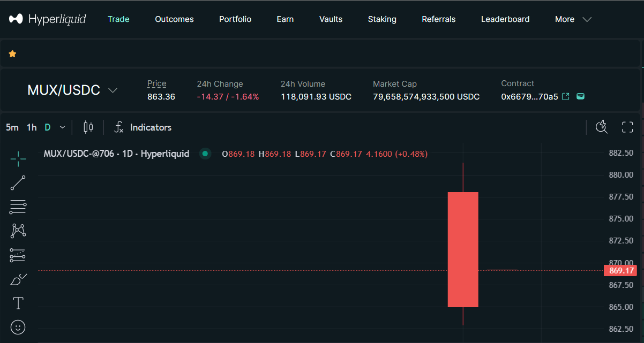Select the pattern drawing tool
Viewport: 644px width, 343px height.
18,231
